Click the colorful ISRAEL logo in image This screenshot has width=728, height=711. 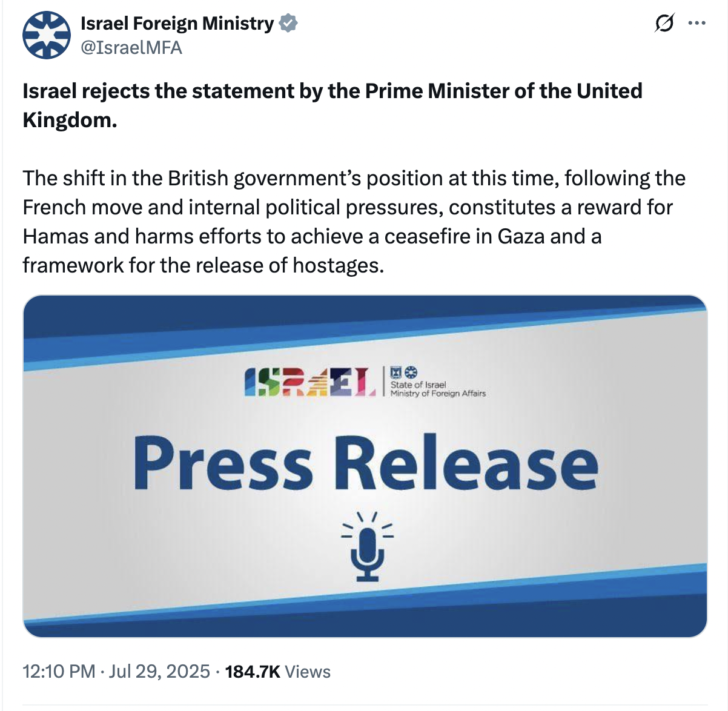[310, 382]
